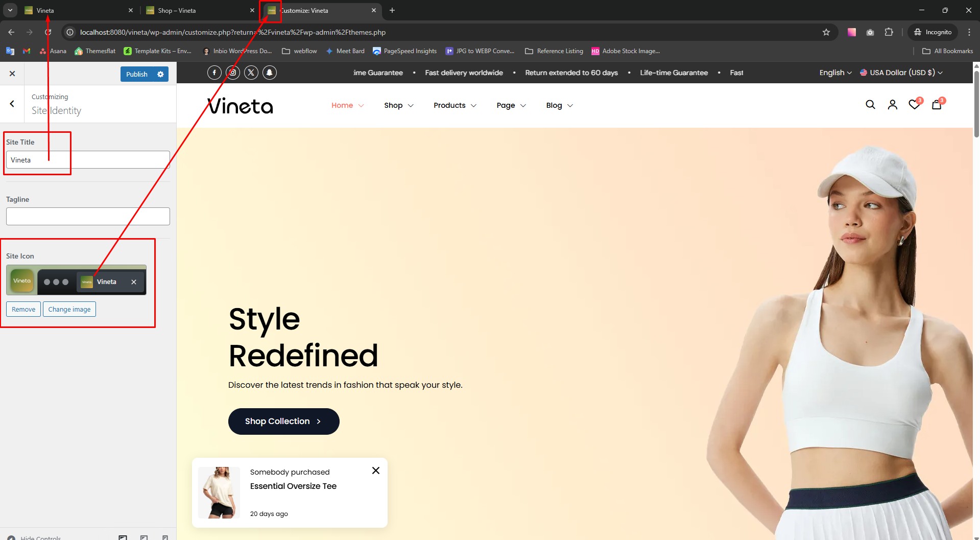Switch to tablet preview device icon

point(144,537)
